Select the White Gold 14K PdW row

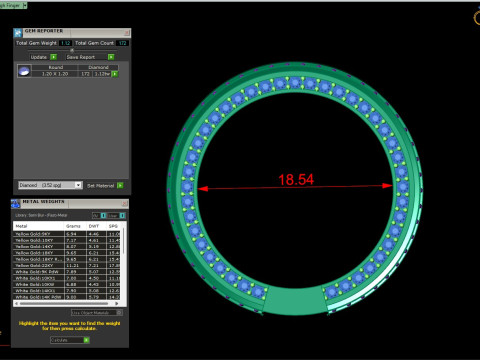pyautogui.click(x=67, y=297)
